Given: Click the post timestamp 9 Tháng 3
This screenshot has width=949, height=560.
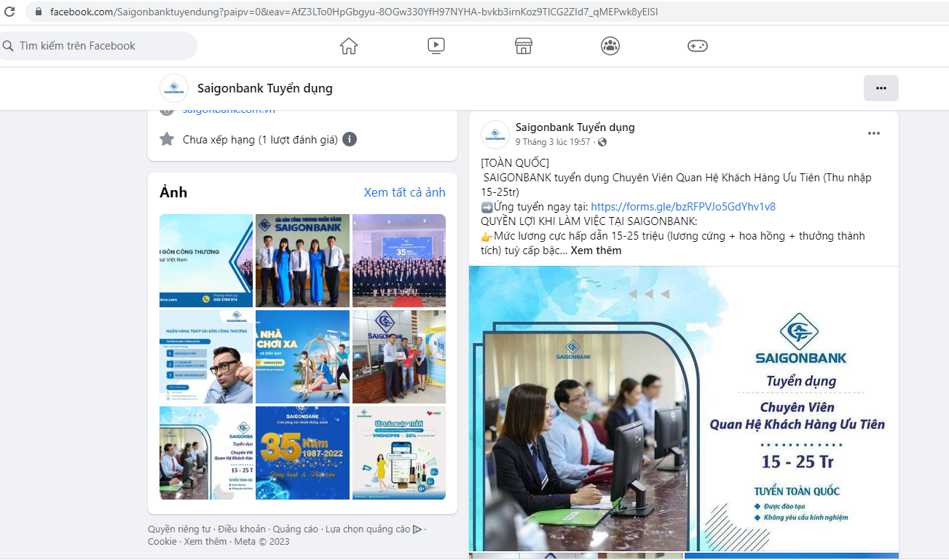Looking at the screenshot, I should tap(553, 142).
